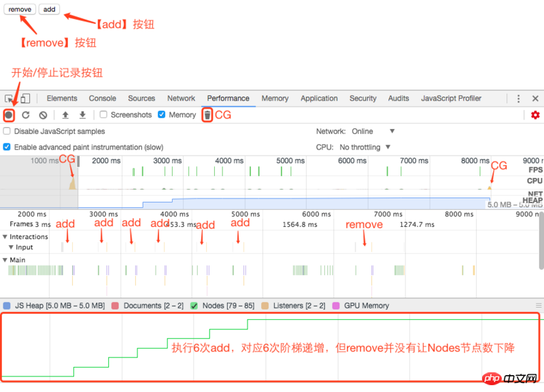Click the Record button to start profiling

pos(8,114)
